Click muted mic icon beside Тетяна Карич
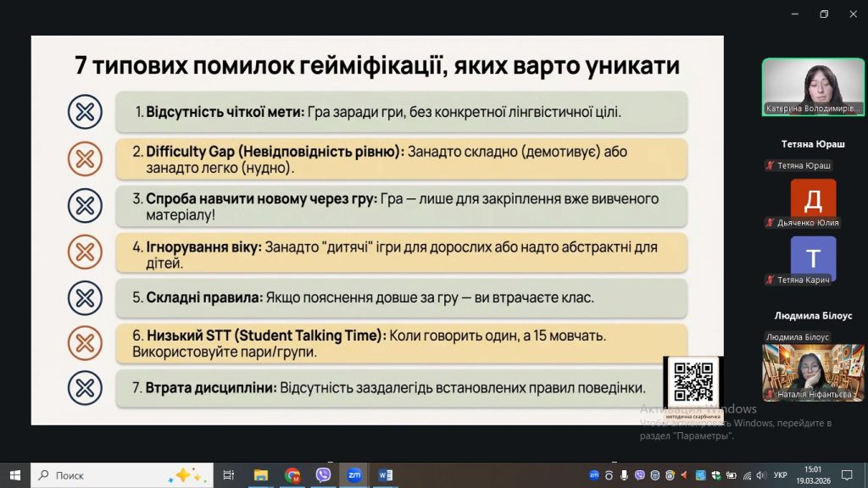This screenshot has width=868, height=488. 770,280
